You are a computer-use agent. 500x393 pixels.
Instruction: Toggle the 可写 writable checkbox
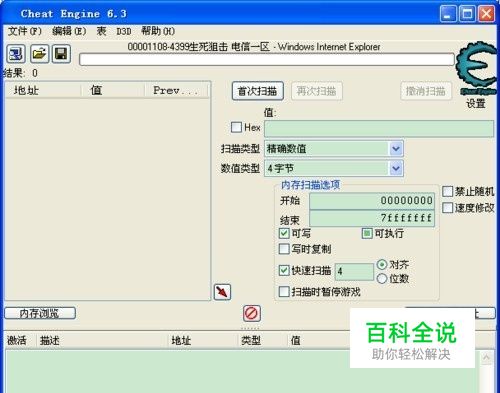(284, 233)
